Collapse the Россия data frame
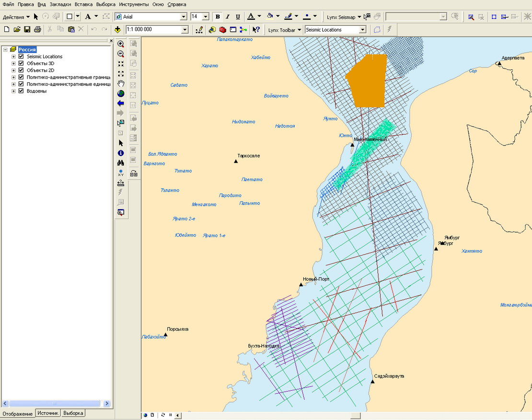 [5, 49]
